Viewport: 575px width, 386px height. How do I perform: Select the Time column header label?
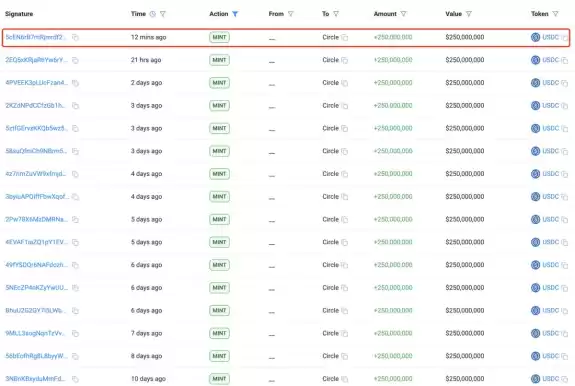tap(138, 14)
